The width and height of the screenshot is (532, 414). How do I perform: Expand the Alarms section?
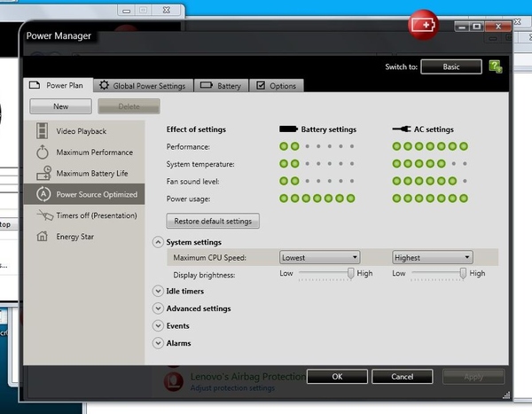(x=158, y=343)
